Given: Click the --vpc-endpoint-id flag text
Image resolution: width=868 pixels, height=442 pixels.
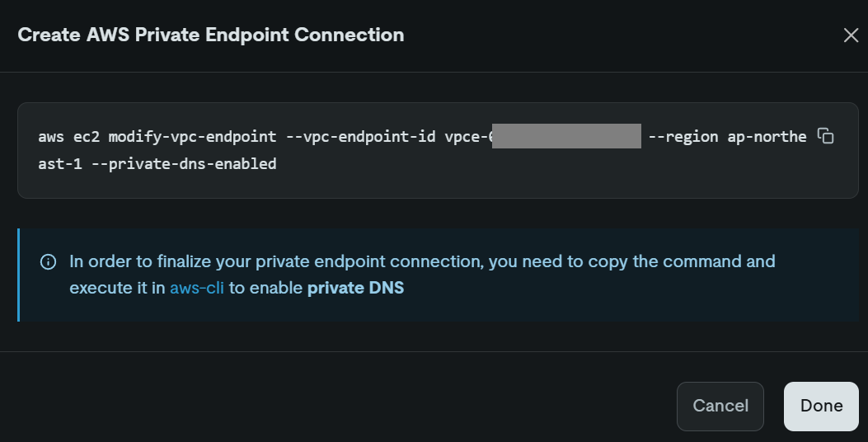Looking at the screenshot, I should [360, 137].
